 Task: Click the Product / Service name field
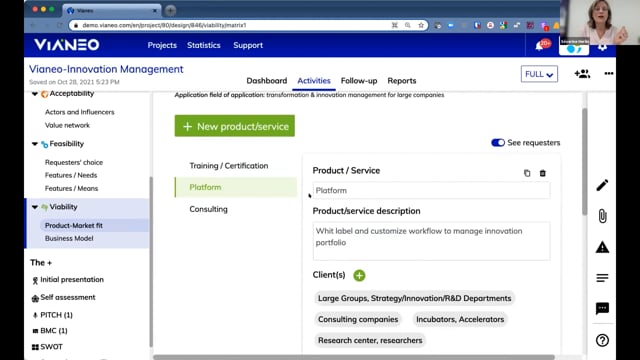click(x=431, y=191)
